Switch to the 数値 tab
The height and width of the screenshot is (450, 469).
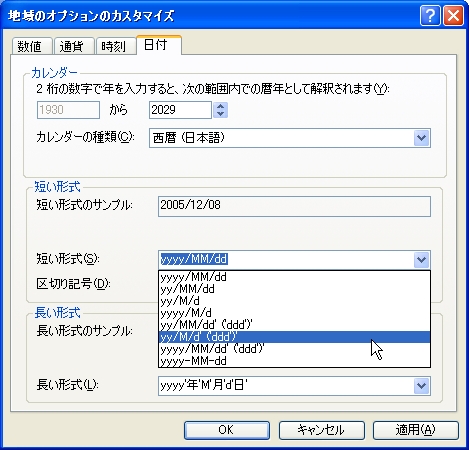tap(32, 46)
